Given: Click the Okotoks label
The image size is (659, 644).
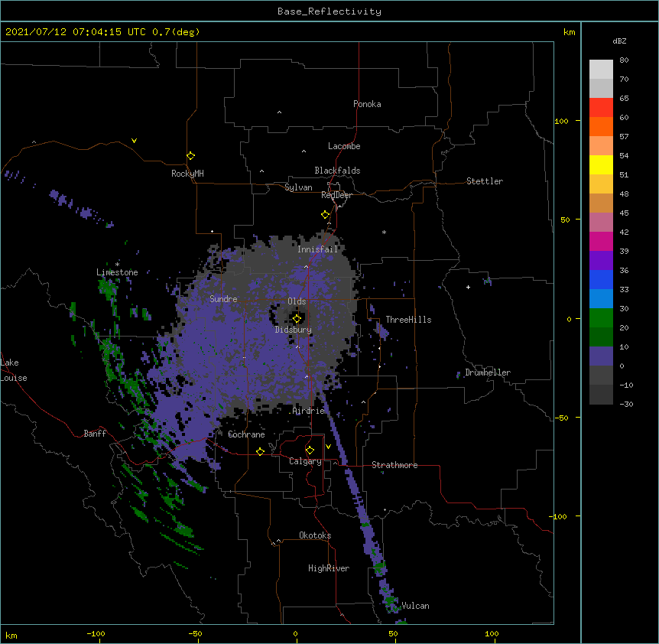Looking at the screenshot, I should (315, 535).
